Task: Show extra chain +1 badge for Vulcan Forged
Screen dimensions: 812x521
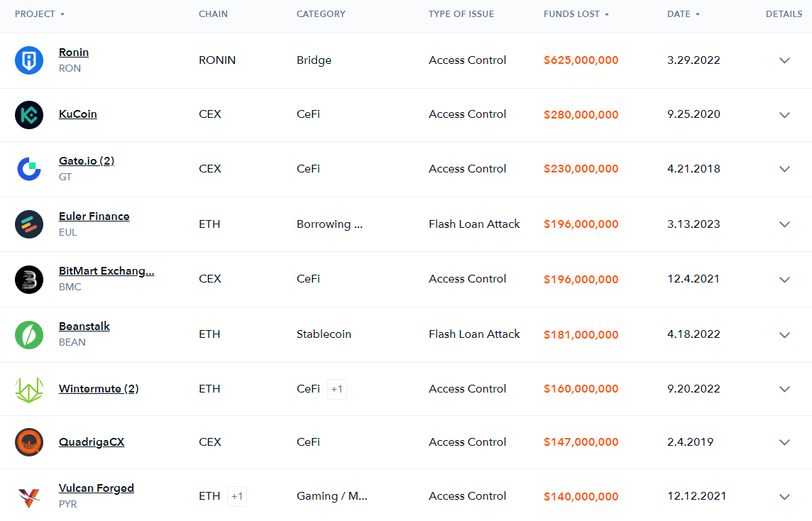Action: tap(236, 496)
